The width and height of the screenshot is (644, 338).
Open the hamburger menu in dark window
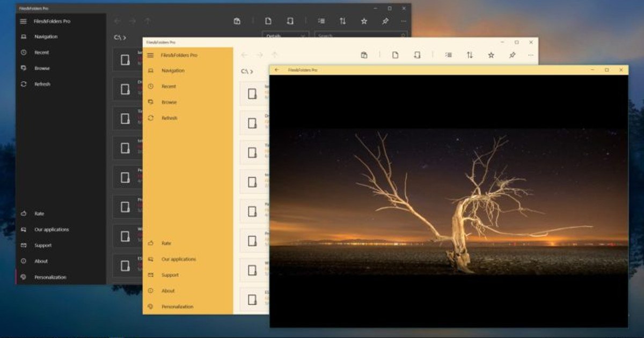coord(23,21)
